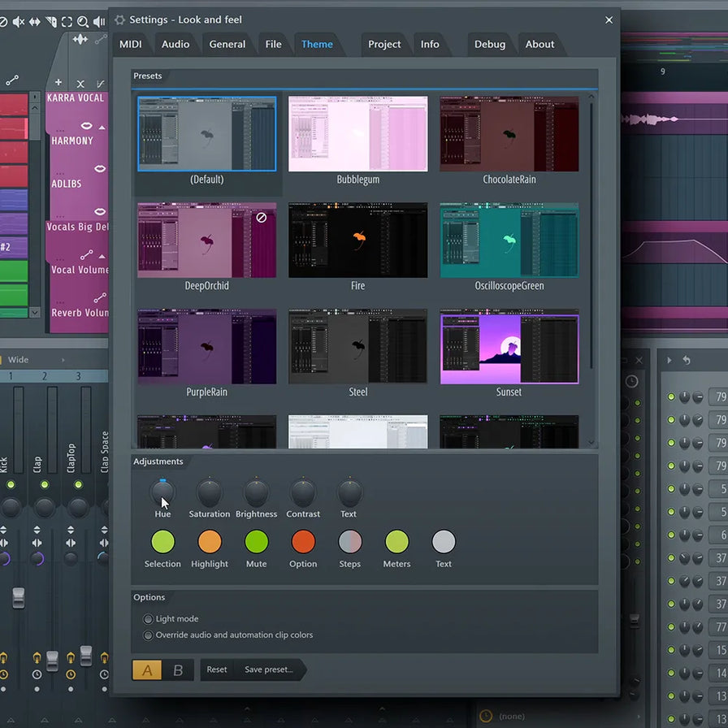Select the Bubblegum theme preset thumbnail
The image size is (728, 728).
click(x=358, y=134)
